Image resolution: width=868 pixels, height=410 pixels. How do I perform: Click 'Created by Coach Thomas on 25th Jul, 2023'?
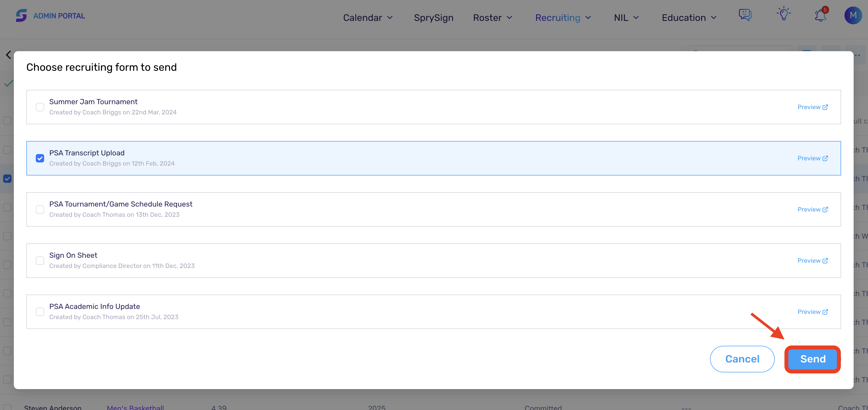point(114,317)
